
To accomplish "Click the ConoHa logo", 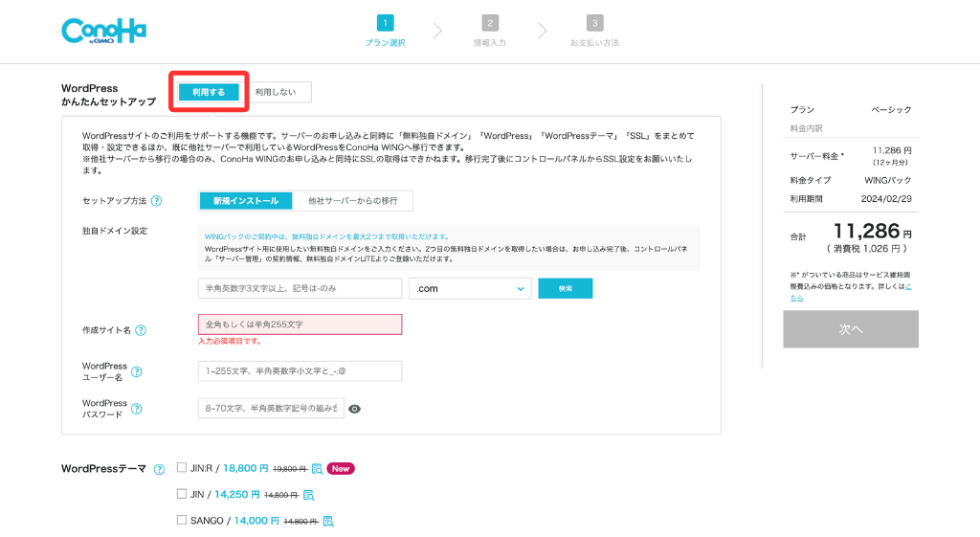I will click(103, 31).
